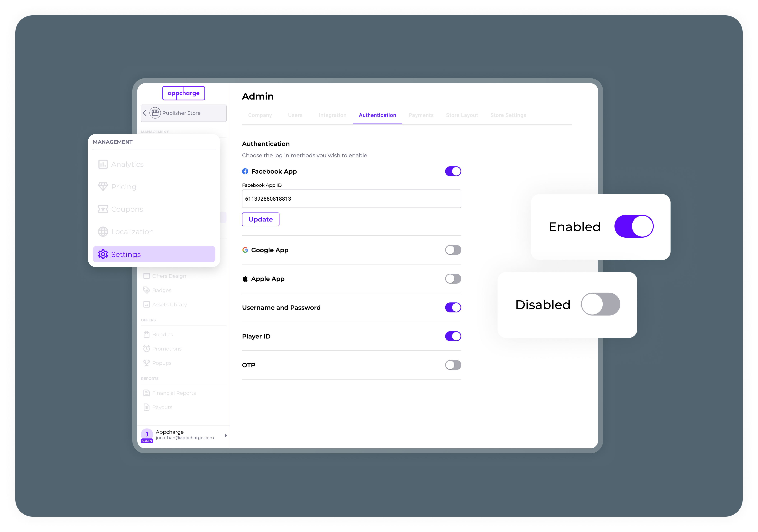The image size is (758, 532).
Task: Expand the Appcharge user account arrow
Action: [x=226, y=436]
